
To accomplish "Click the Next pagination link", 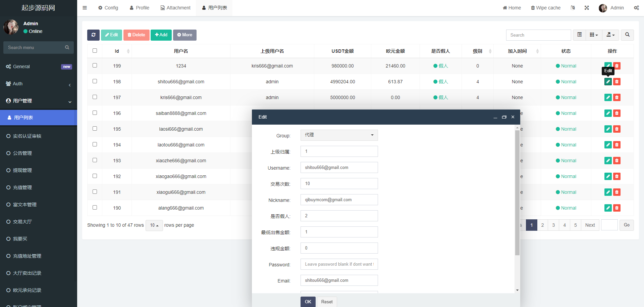I will click(x=590, y=225).
